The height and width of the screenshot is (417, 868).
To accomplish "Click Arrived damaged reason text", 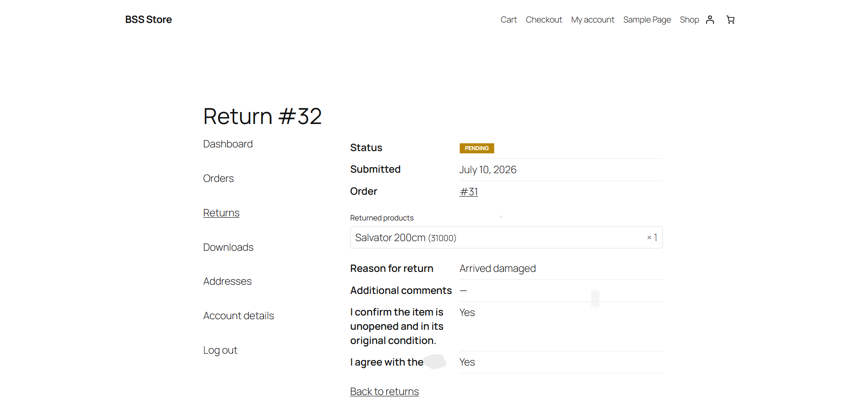I will (497, 268).
